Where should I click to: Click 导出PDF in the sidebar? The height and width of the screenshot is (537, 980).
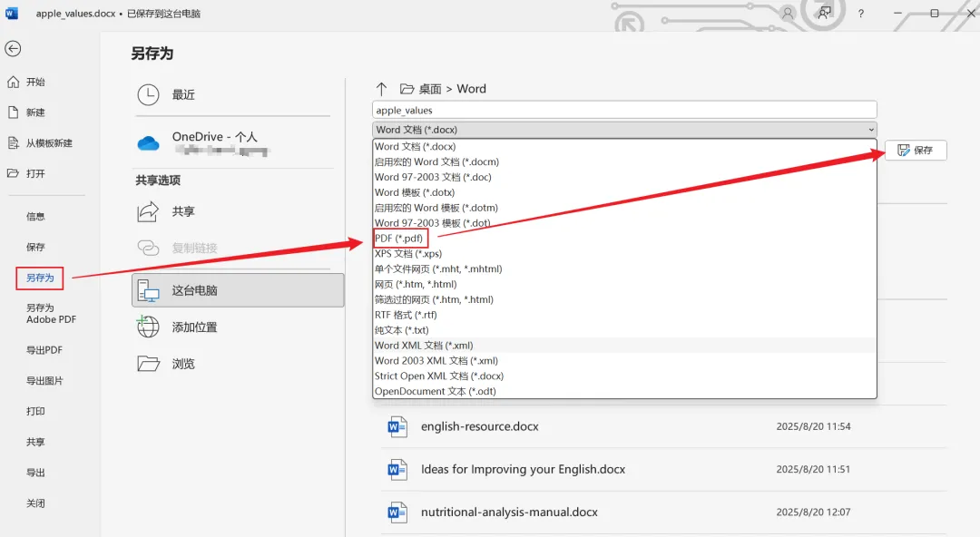pos(44,350)
